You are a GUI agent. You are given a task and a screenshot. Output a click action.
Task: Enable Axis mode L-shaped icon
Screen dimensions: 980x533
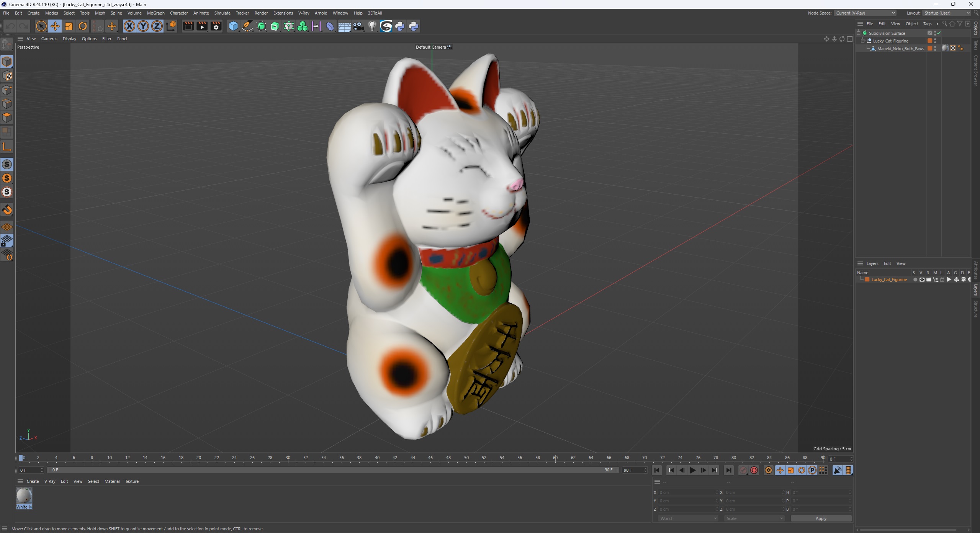pos(7,147)
